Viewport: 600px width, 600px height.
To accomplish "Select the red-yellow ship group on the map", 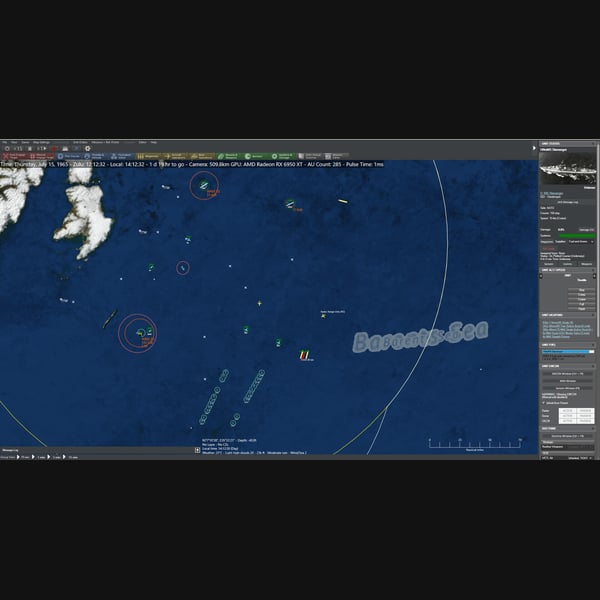I will click(304, 355).
